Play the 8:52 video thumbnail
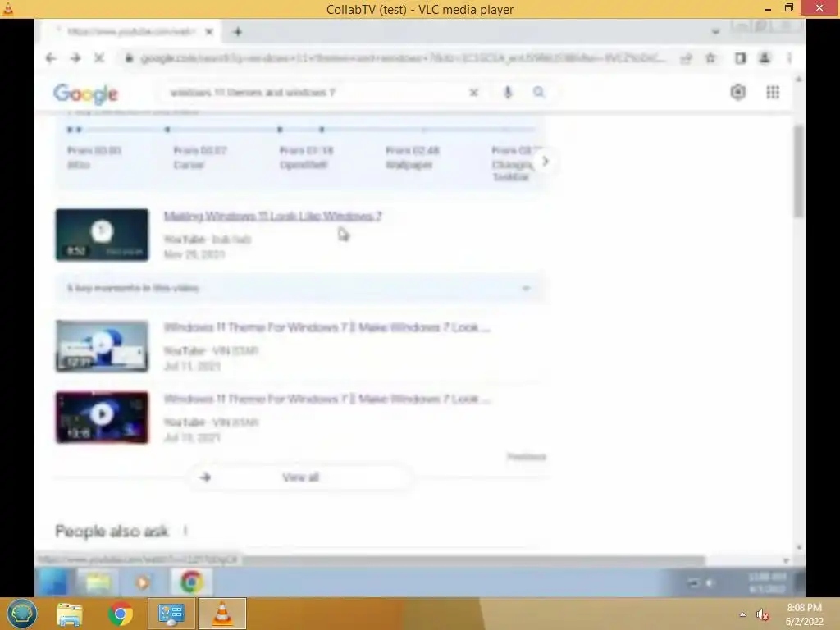840x630 pixels. pos(102,235)
